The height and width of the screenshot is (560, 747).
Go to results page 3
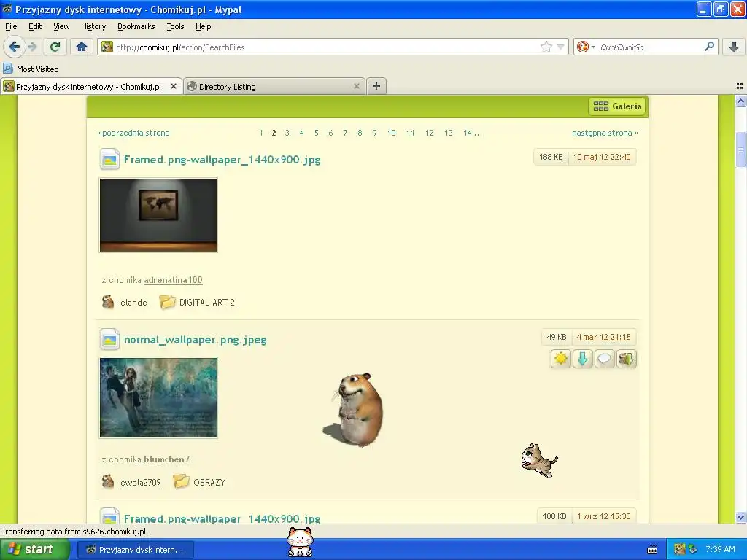click(287, 133)
